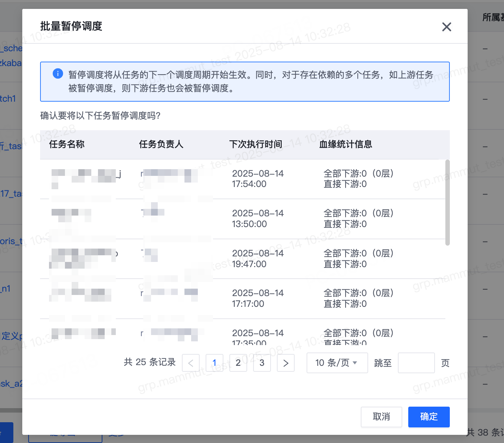Click the blue info icon in notice

[x=58, y=73]
